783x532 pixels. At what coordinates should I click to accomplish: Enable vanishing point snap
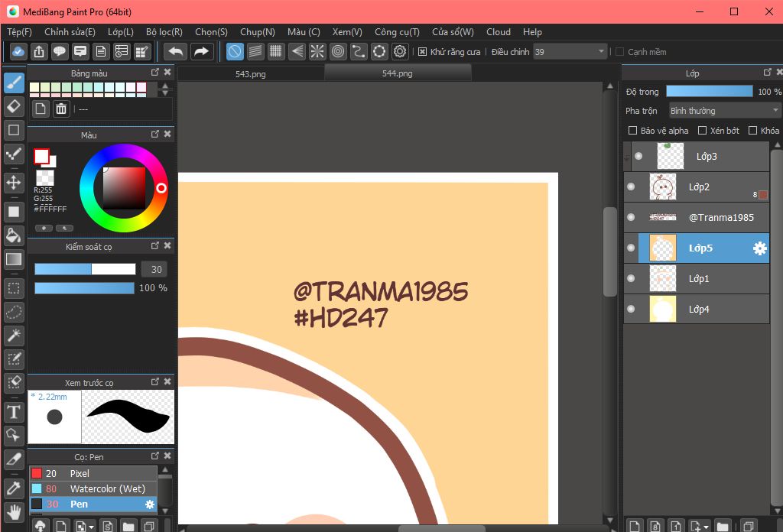(297, 51)
